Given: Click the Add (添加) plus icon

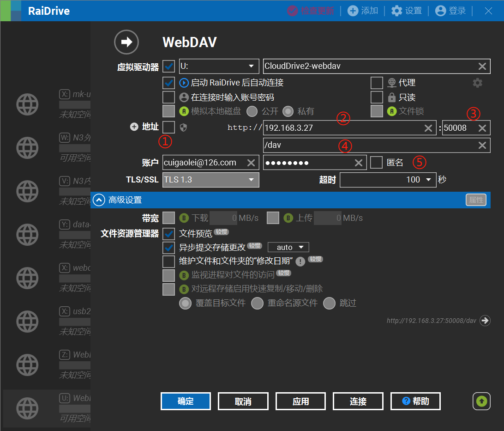Looking at the screenshot, I should click(x=353, y=11).
